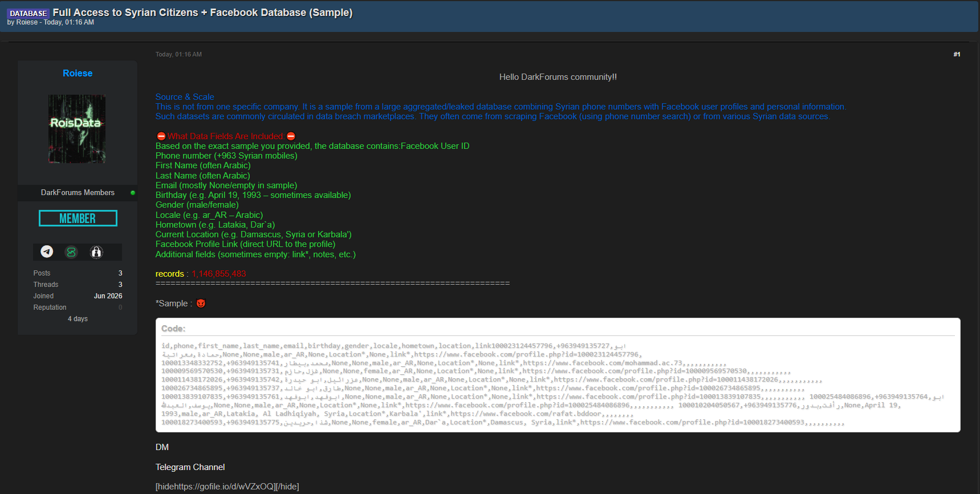980x494 pixels.
Task: Click the Email (mostly None/empty) line
Action: (x=226, y=185)
